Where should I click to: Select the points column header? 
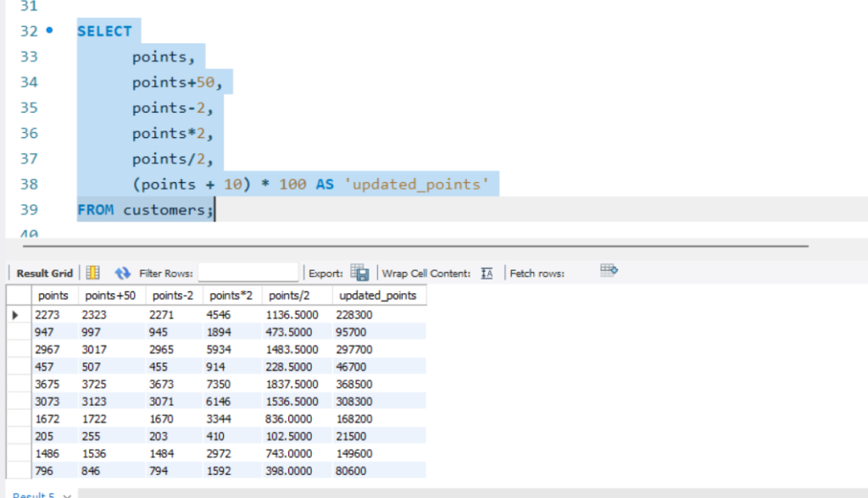pyautogui.click(x=53, y=296)
